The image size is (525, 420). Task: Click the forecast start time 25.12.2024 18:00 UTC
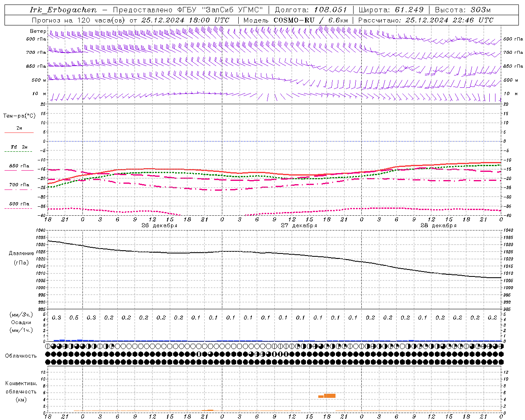click(185, 20)
